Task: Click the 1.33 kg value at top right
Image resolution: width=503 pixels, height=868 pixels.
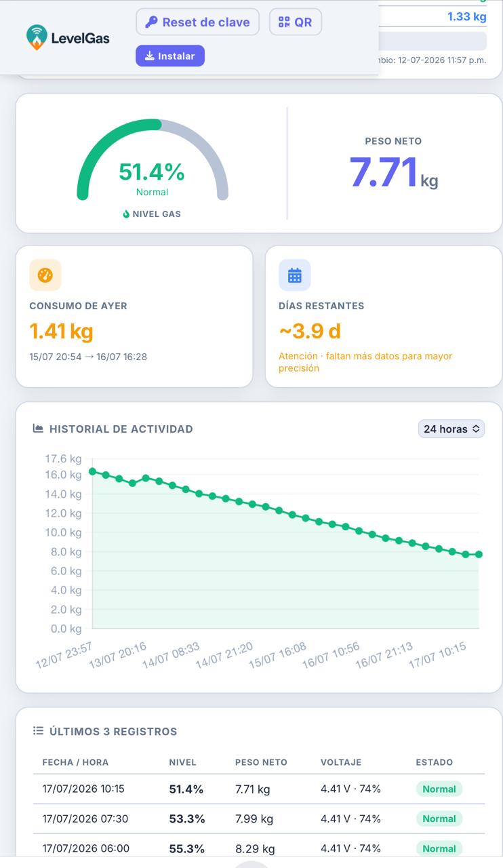Action: click(x=467, y=16)
